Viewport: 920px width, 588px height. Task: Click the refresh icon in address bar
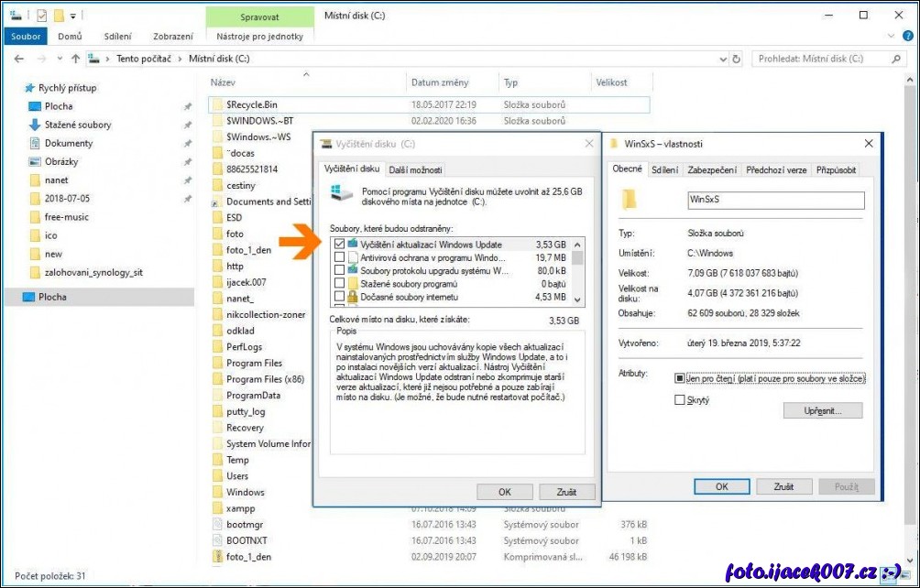tap(736, 59)
